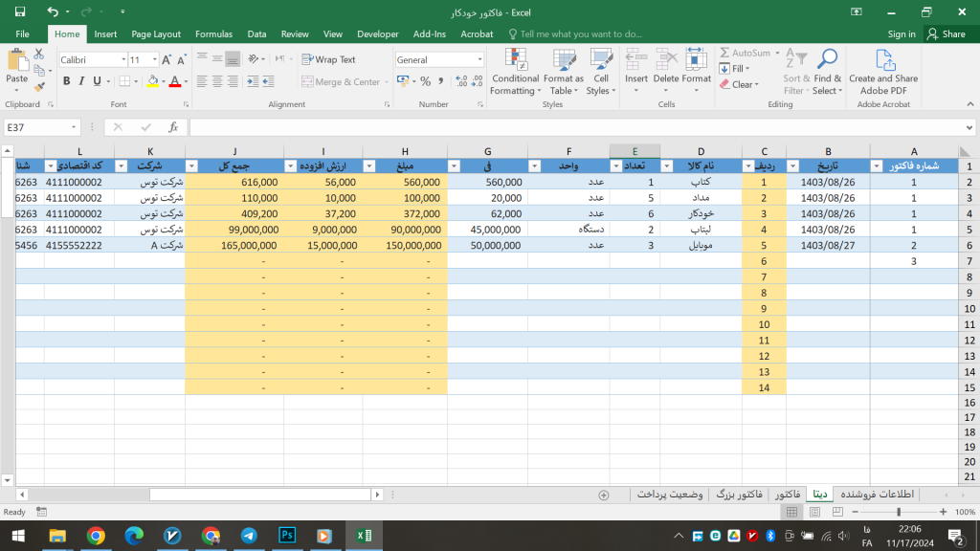Viewport: 980px width, 551px height.
Task: Expand the General number format dropdown
Action: click(x=479, y=59)
